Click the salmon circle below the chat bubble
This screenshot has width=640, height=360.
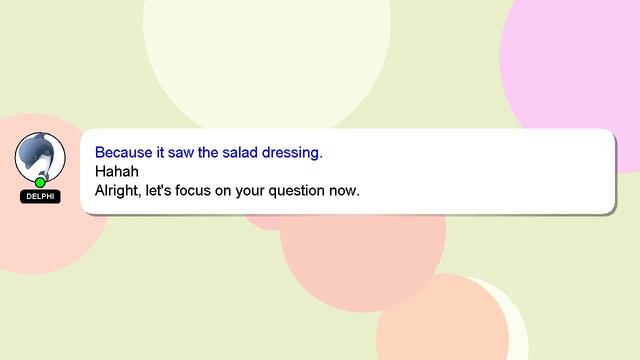pyautogui.click(x=362, y=261)
